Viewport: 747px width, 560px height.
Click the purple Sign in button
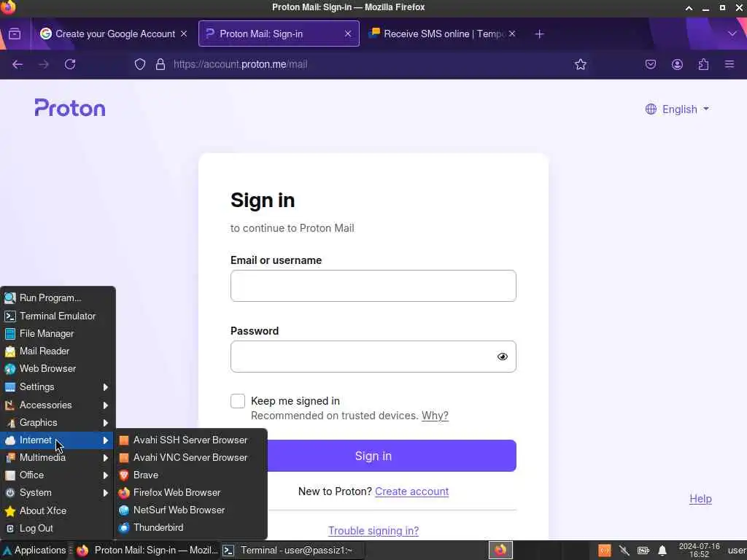[373, 456]
